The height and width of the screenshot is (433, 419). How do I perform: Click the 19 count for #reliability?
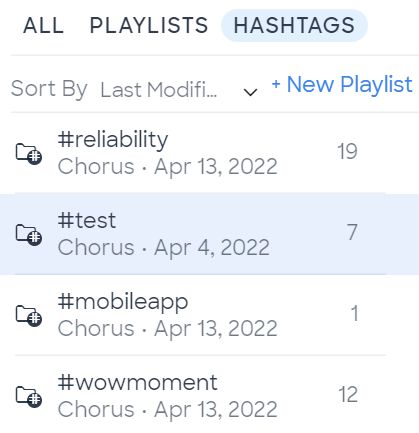coord(347,151)
